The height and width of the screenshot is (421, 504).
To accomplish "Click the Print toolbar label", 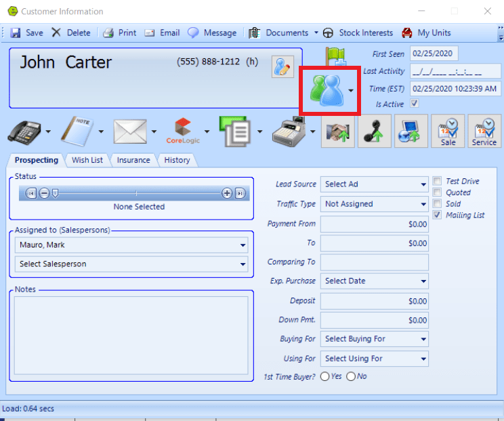I will 127,33.
